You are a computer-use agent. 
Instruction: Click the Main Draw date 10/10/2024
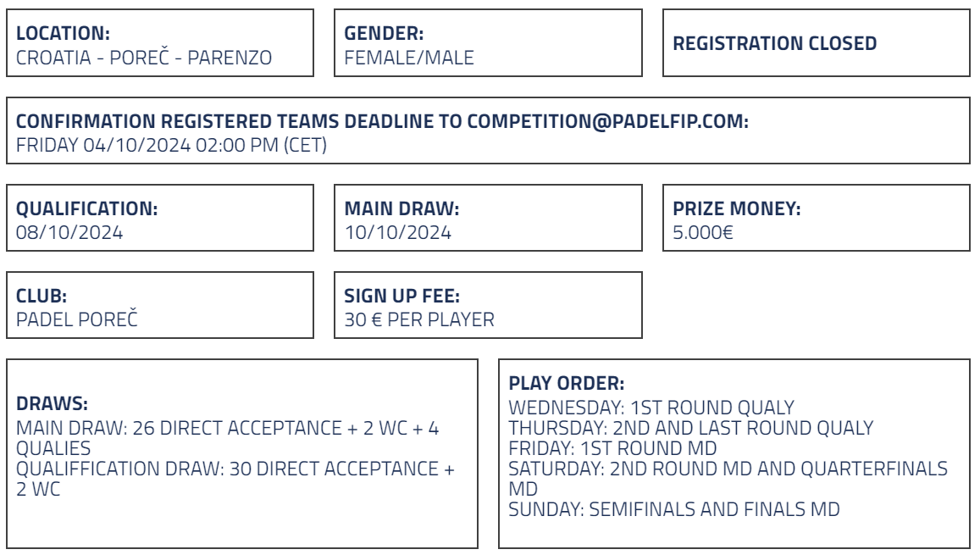[x=398, y=232]
